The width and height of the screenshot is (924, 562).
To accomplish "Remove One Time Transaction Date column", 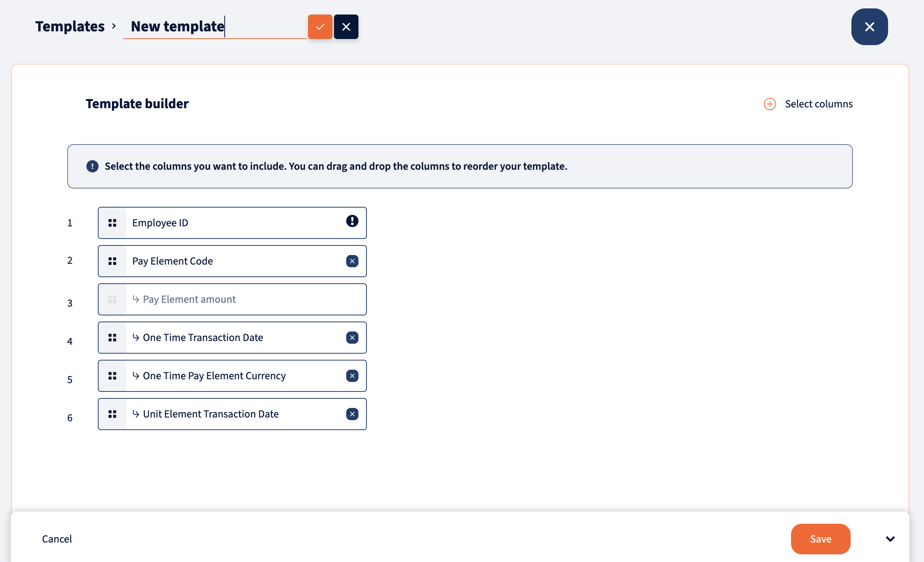I will pyautogui.click(x=352, y=338).
